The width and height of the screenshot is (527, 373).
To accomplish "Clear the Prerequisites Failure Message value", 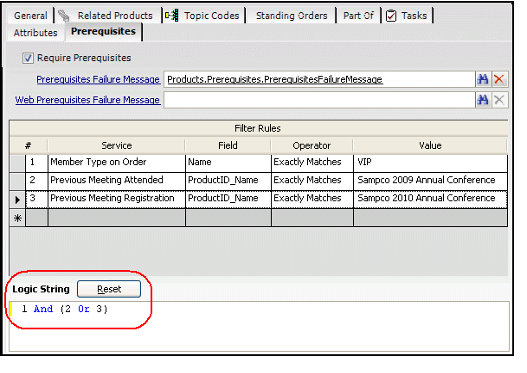I will click(499, 80).
